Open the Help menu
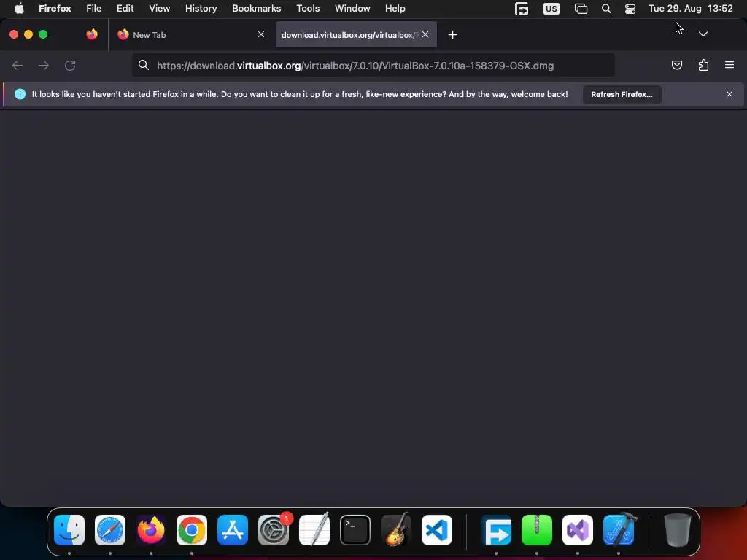This screenshot has width=747, height=560. point(395,9)
